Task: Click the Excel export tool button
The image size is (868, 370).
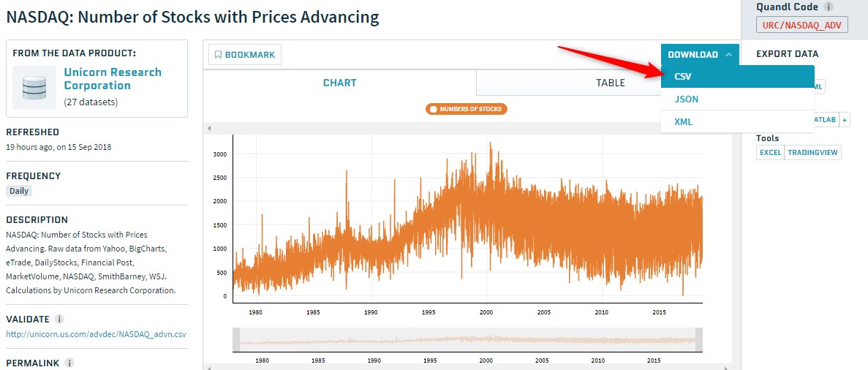Action: point(770,152)
